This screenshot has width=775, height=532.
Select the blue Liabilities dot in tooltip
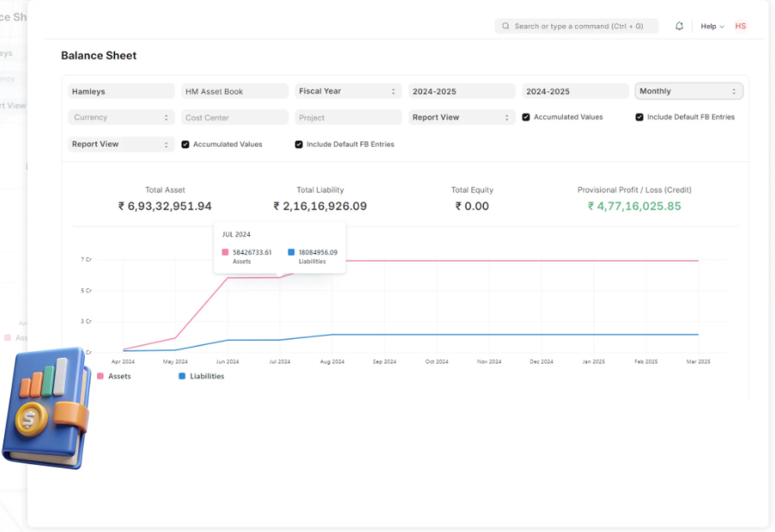(290, 252)
